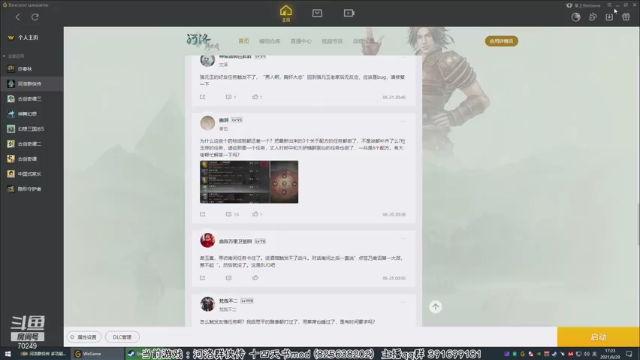Click the back-to-top arrow button
The image size is (640, 360).
coord(436,307)
